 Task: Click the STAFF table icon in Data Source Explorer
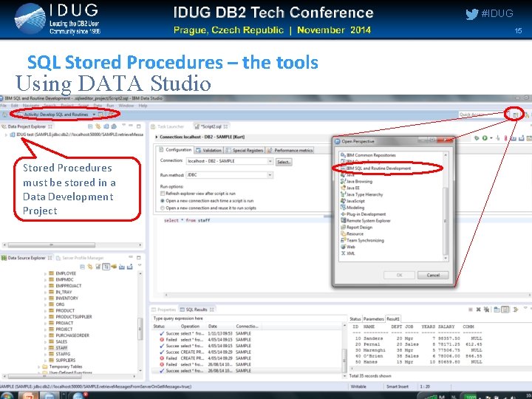pos(51,348)
